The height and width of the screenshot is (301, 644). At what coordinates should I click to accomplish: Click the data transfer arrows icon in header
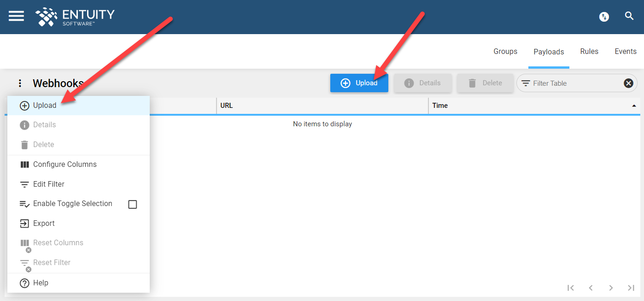pyautogui.click(x=604, y=17)
